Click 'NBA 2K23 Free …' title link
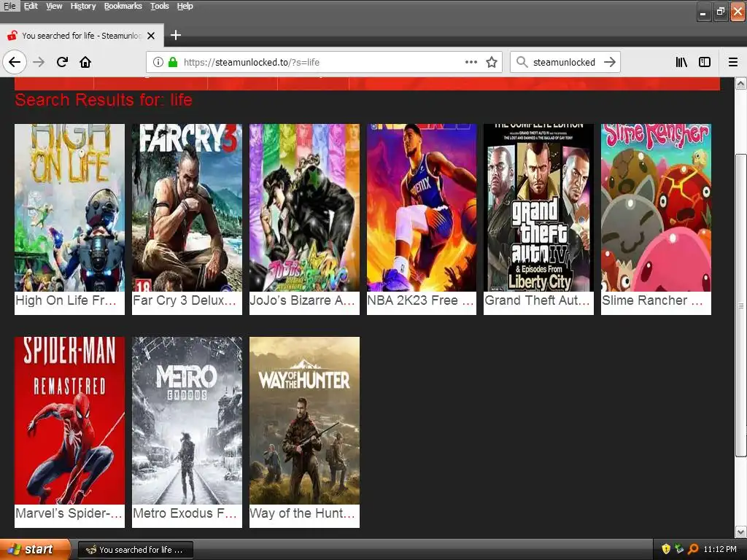Viewport: 747px width, 560px height. click(x=420, y=300)
